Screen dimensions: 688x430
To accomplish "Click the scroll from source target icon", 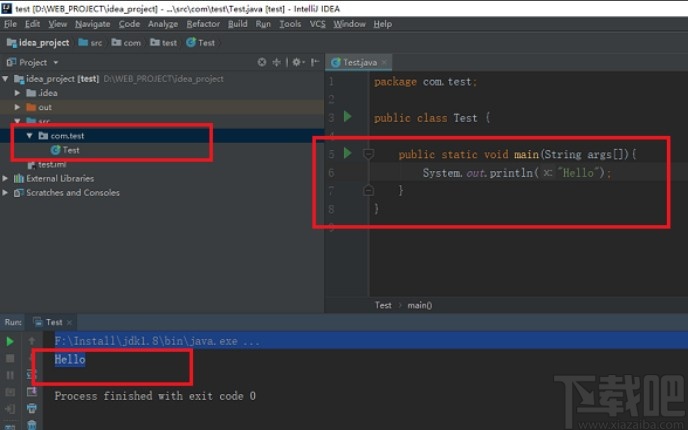I will tap(262, 62).
